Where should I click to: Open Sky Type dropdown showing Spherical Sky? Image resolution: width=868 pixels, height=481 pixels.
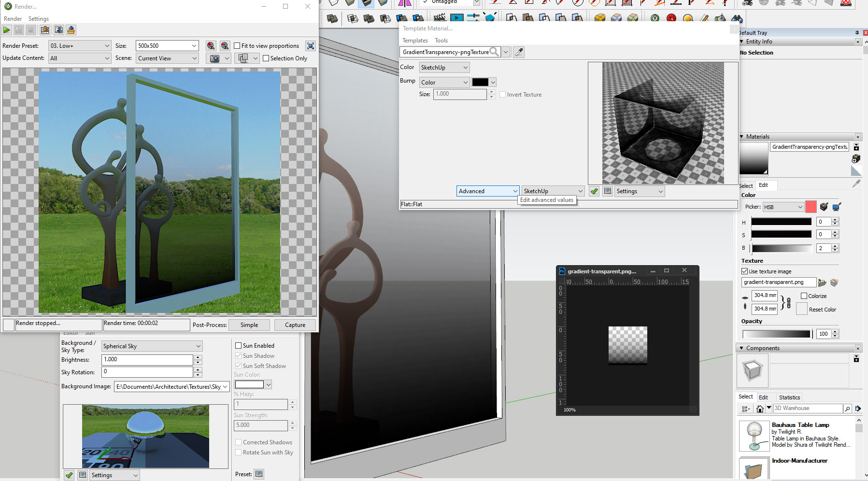click(152, 346)
